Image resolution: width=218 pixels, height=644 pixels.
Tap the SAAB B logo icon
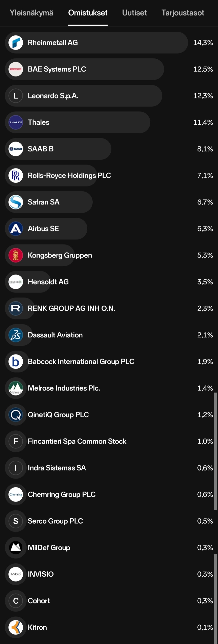[x=16, y=149]
